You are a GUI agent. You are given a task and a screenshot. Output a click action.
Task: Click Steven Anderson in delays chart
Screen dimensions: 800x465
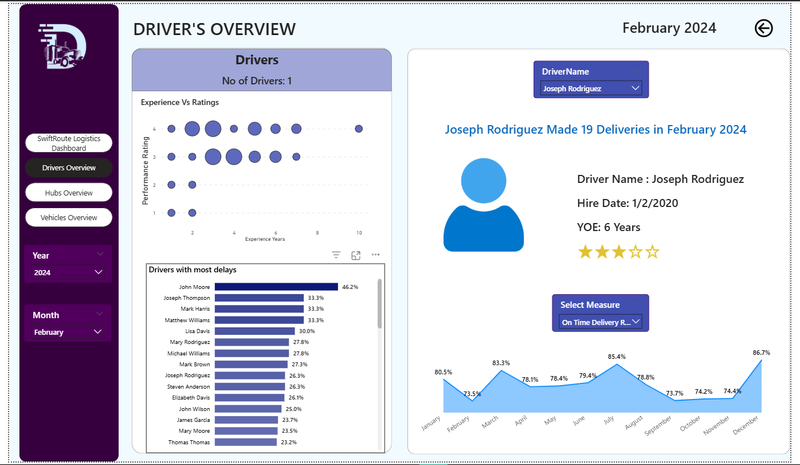(x=188, y=386)
